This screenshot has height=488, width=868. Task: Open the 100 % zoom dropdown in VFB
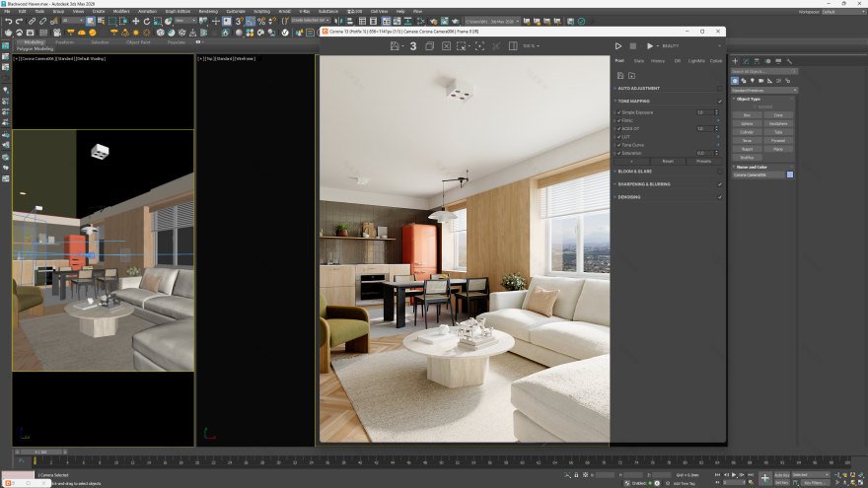[x=531, y=46]
